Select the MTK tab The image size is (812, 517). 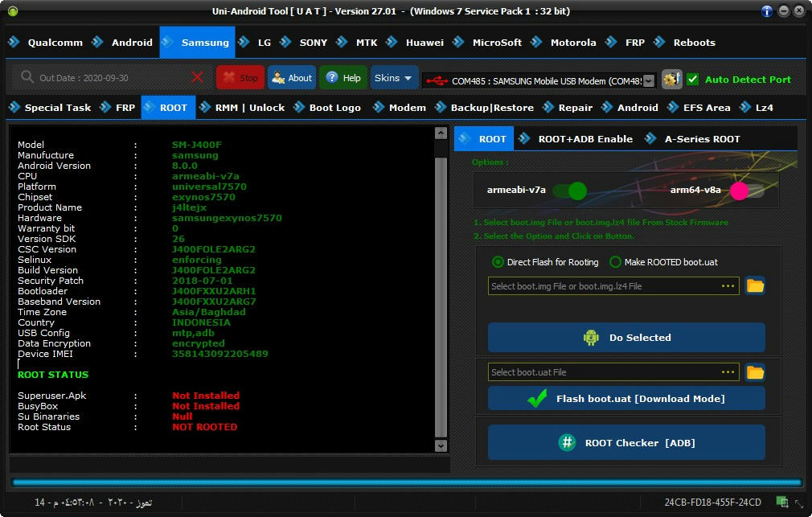pyautogui.click(x=357, y=43)
